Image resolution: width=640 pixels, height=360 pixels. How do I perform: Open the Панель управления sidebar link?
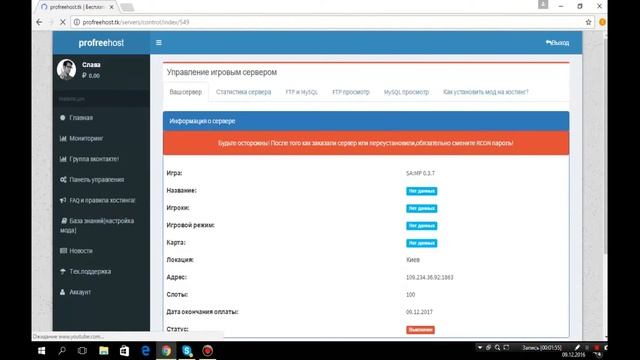coord(97,180)
